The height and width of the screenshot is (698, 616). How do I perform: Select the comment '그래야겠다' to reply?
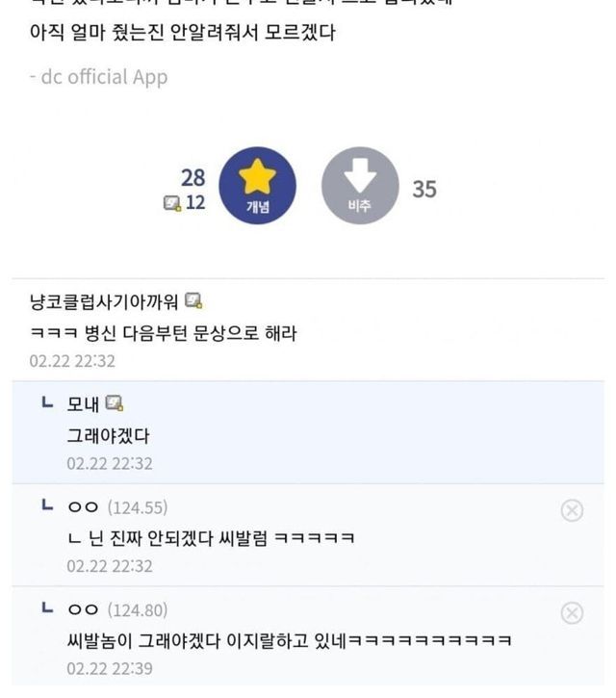tap(108, 436)
